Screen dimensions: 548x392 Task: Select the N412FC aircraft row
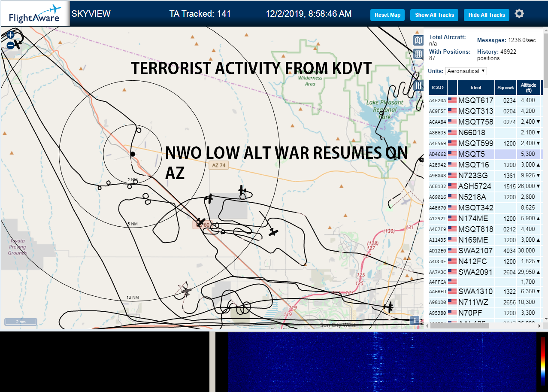pos(485,261)
